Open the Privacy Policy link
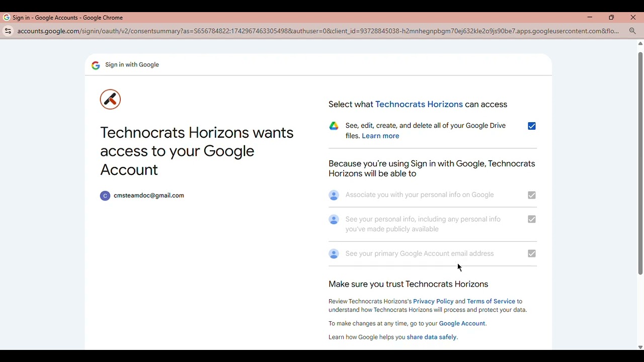644x362 pixels. coord(433,302)
